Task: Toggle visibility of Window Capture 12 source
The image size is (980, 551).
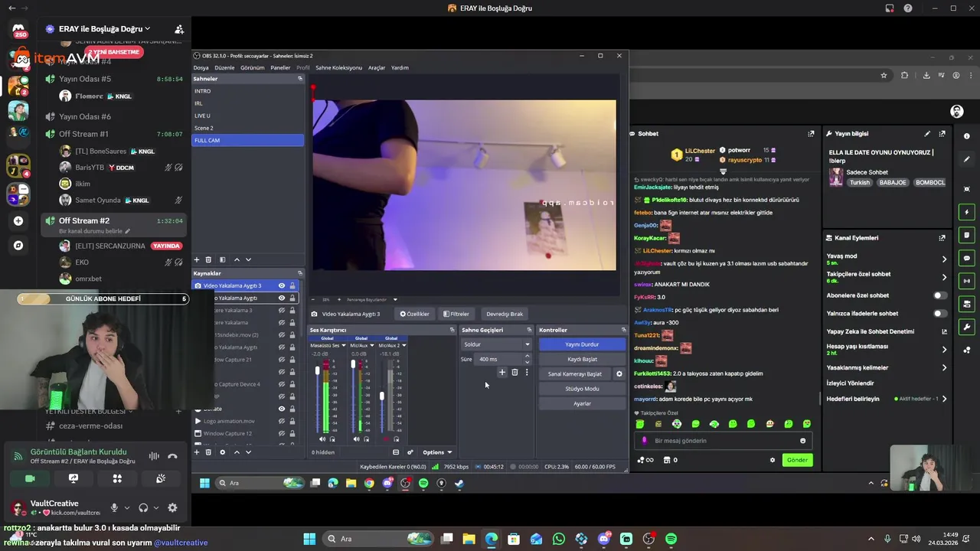Action: (x=281, y=433)
